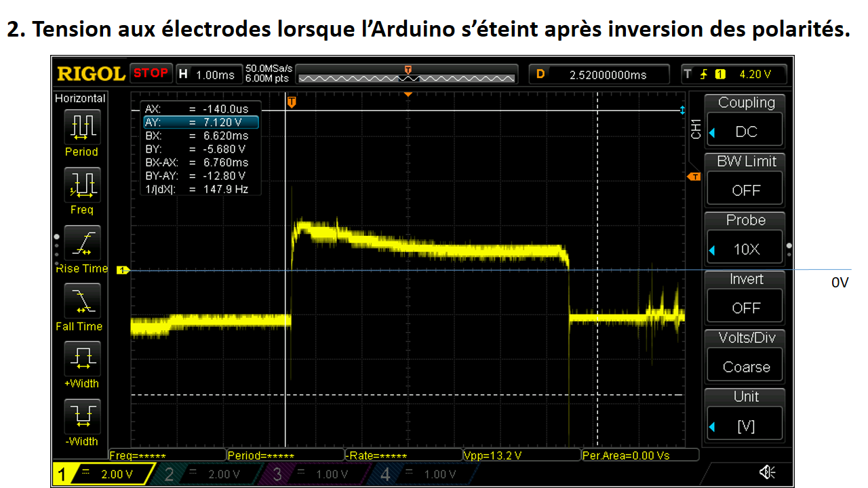
Task: Click the BY cursor value -5.680 V
Action: point(223,149)
